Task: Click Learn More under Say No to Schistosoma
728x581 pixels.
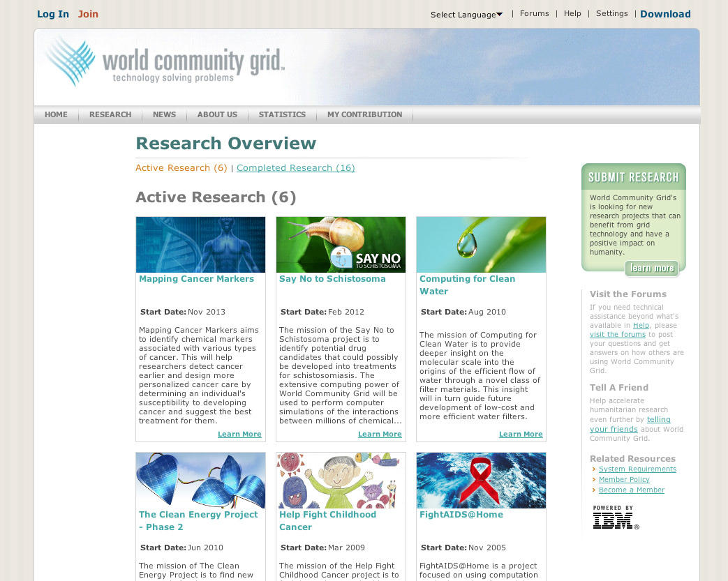Action: pyautogui.click(x=380, y=435)
